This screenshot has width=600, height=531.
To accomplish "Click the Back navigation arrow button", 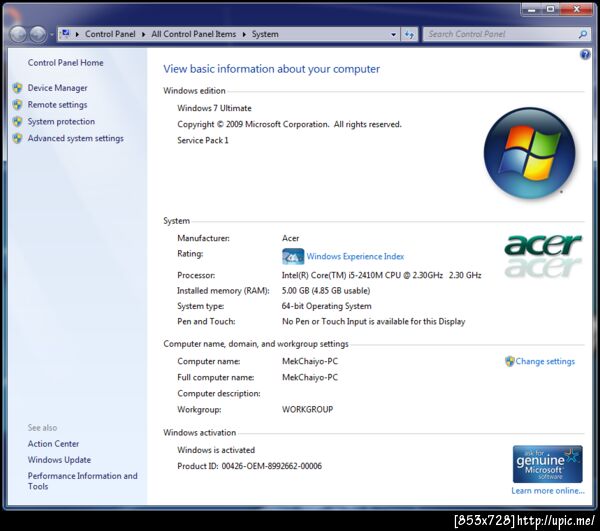I will 18,34.
